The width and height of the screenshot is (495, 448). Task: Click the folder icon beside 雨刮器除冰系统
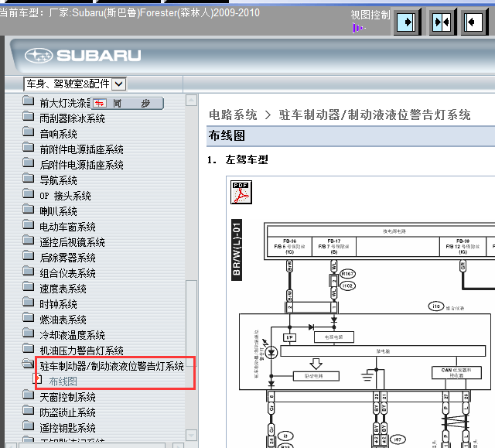pos(29,116)
